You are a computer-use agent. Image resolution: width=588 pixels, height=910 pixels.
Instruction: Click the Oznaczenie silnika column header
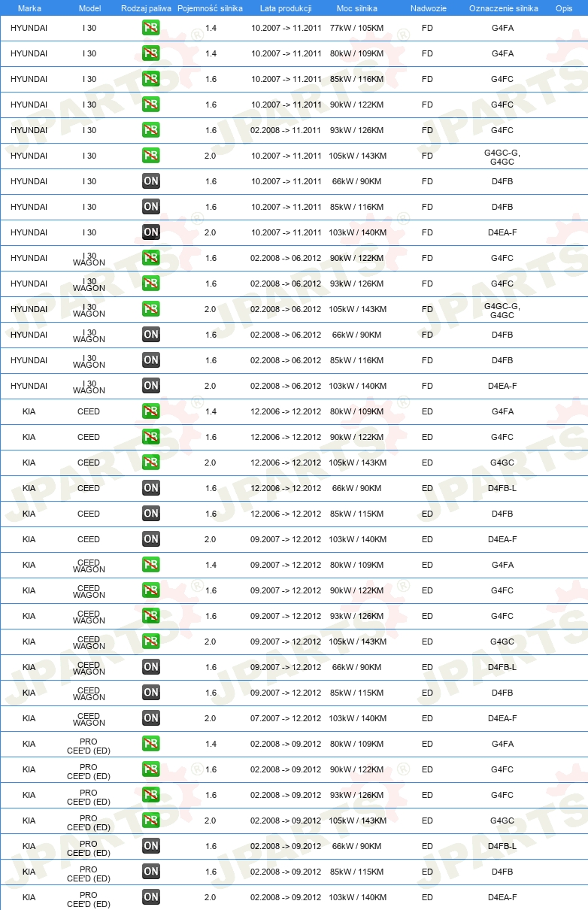[503, 8]
